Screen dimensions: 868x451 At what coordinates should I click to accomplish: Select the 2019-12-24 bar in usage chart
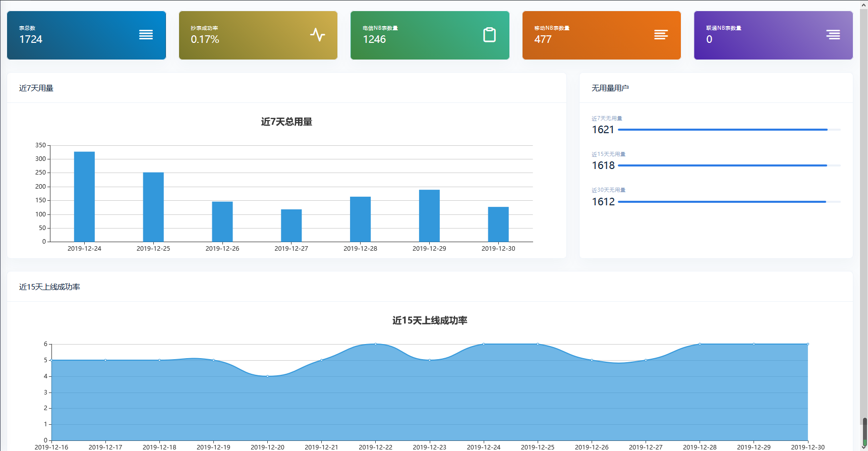(x=84, y=197)
